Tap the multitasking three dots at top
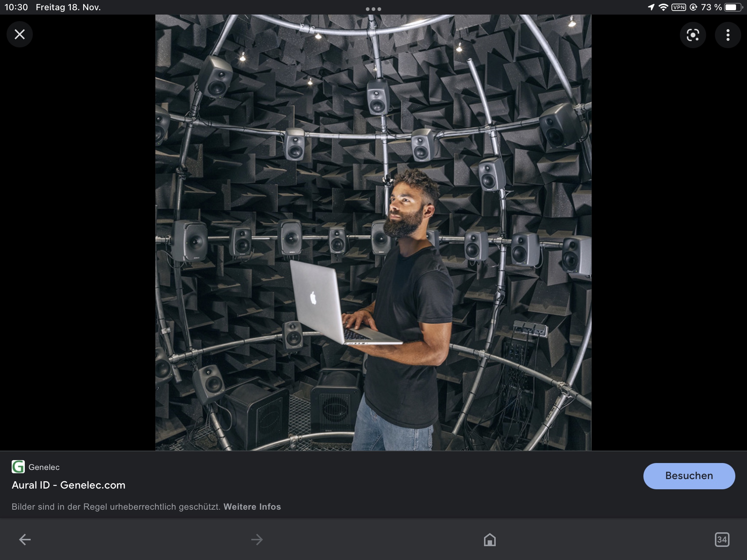The height and width of the screenshot is (560, 747). click(373, 9)
